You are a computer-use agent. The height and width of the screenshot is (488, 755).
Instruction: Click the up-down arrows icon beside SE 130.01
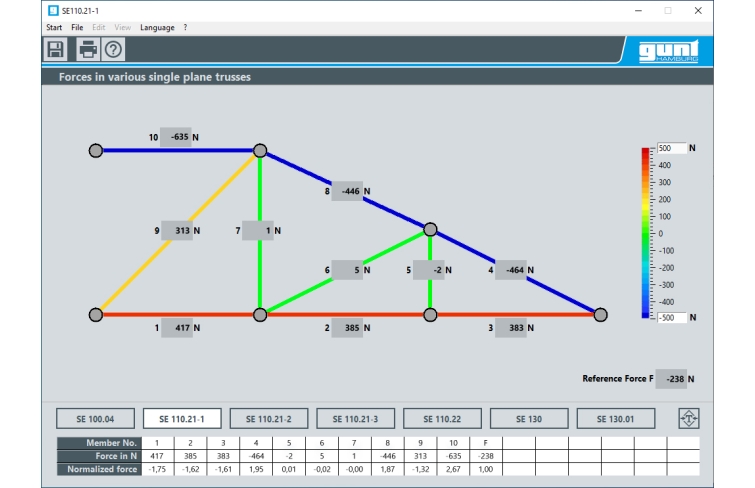point(686,418)
